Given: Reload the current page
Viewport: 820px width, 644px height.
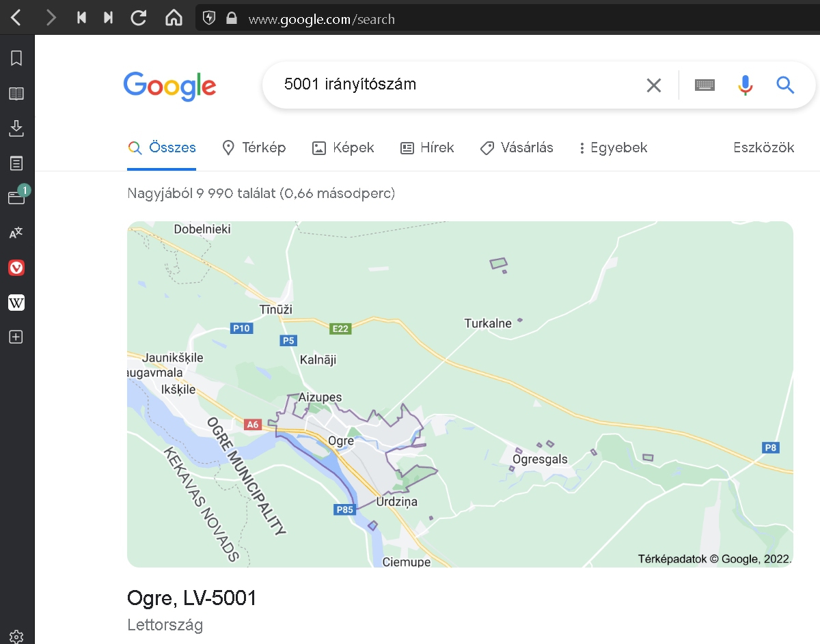Looking at the screenshot, I should point(139,18).
